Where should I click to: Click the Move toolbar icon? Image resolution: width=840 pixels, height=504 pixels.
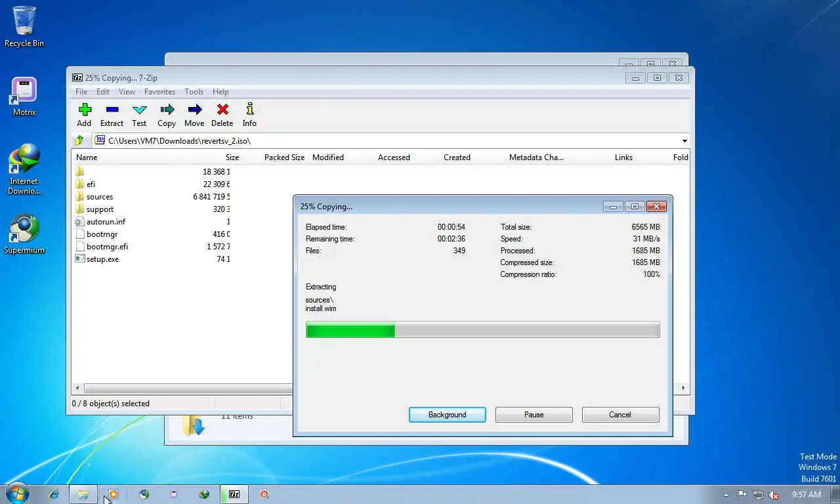(194, 110)
